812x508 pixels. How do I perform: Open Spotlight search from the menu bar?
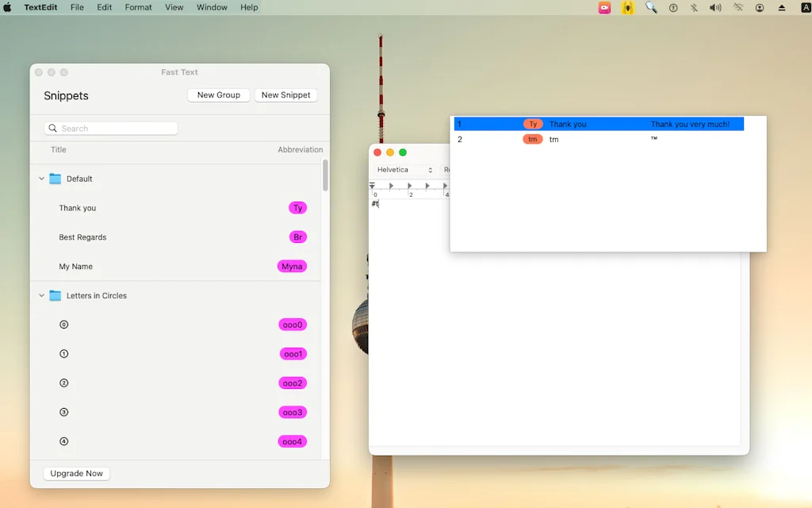click(x=652, y=7)
